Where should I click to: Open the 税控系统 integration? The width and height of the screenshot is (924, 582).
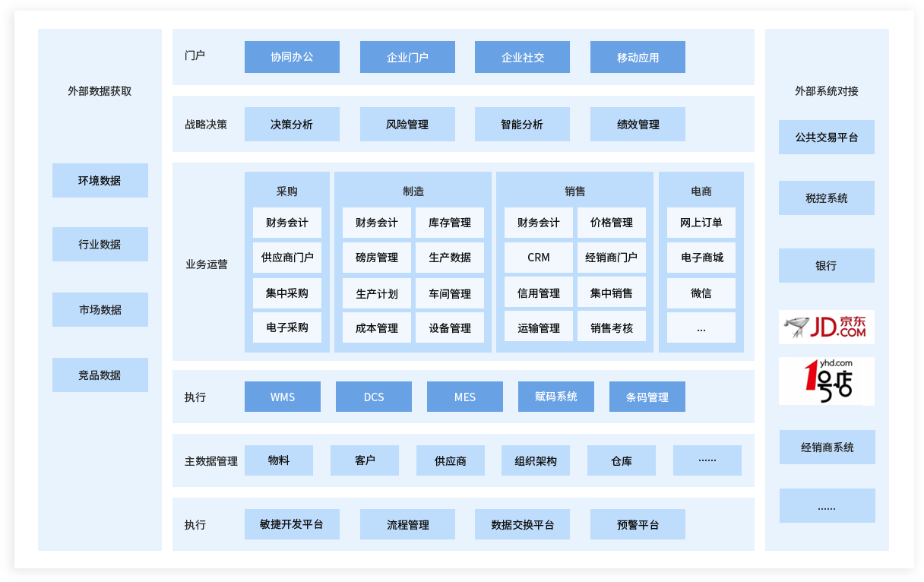[x=826, y=198]
